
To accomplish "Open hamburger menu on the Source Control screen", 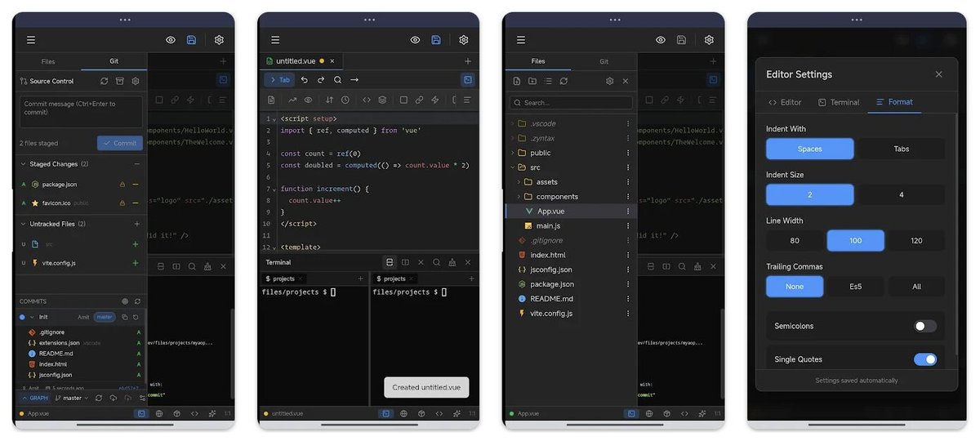I will click(x=30, y=40).
